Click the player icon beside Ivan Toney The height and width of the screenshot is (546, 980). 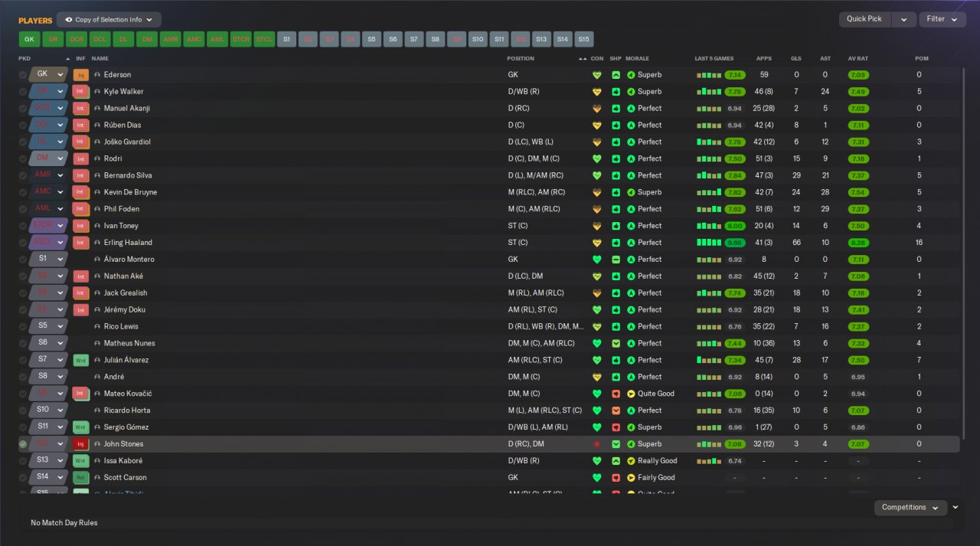tap(97, 226)
